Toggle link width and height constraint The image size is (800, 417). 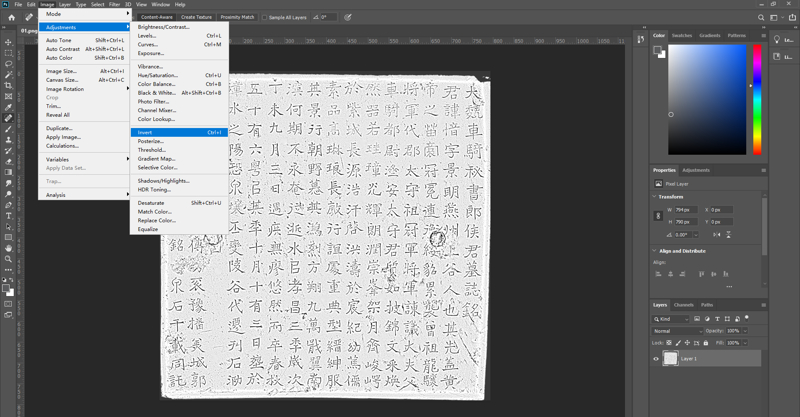[658, 216]
